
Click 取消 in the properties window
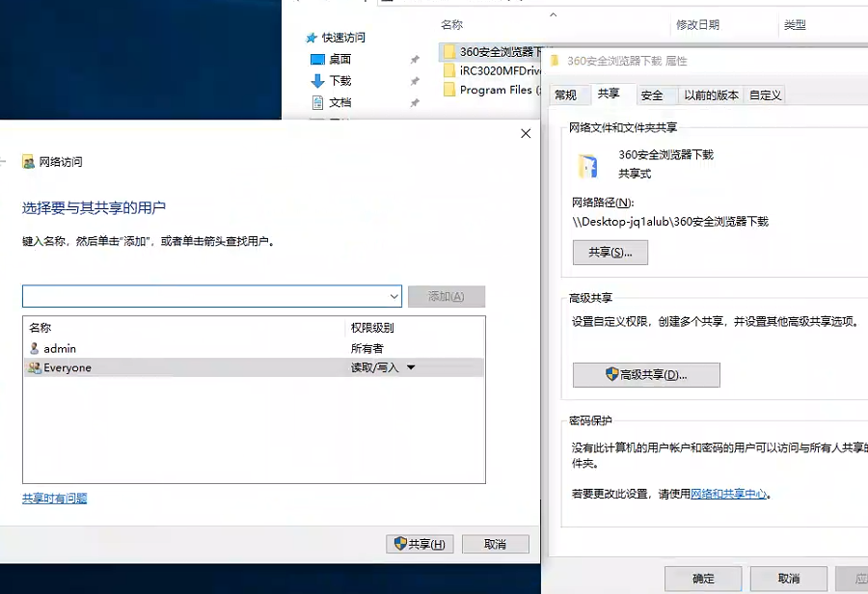[789, 579]
